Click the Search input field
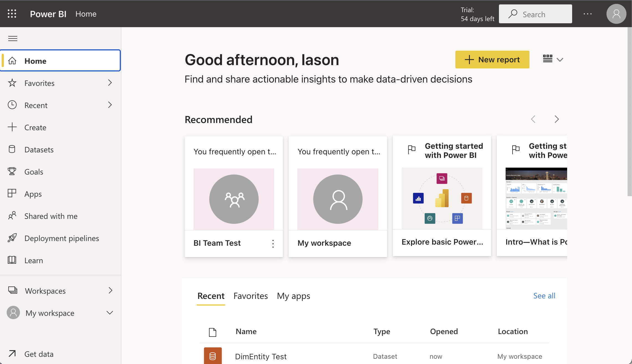This screenshot has height=364, width=632. coord(536,14)
